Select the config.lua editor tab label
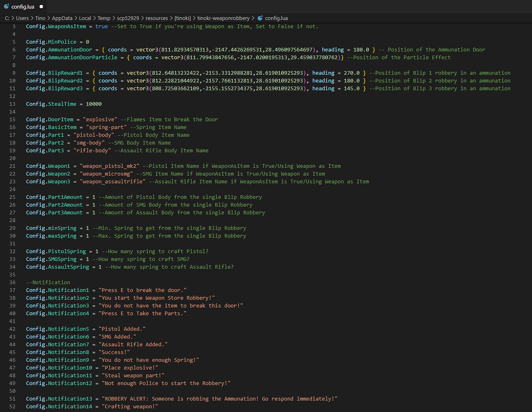The image size is (532, 412). pos(23,7)
